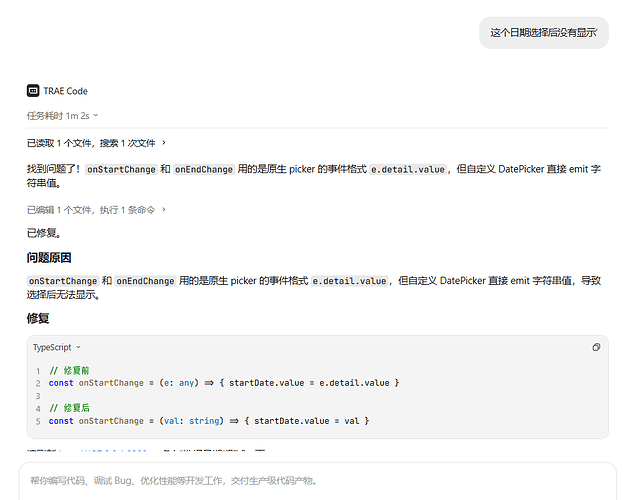Expand the task duration 1m 2s chevron

pyautogui.click(x=96, y=116)
